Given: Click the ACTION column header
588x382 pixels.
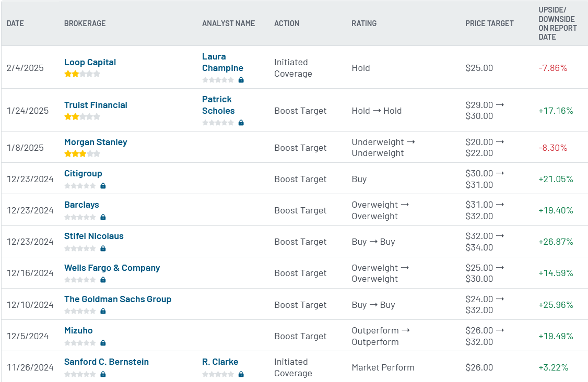Looking at the screenshot, I should [287, 23].
